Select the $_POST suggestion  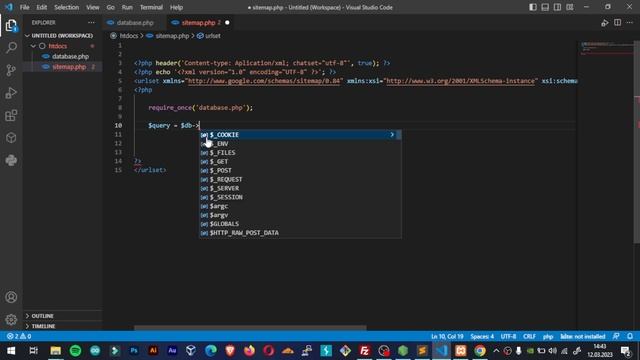pyautogui.click(x=300, y=171)
